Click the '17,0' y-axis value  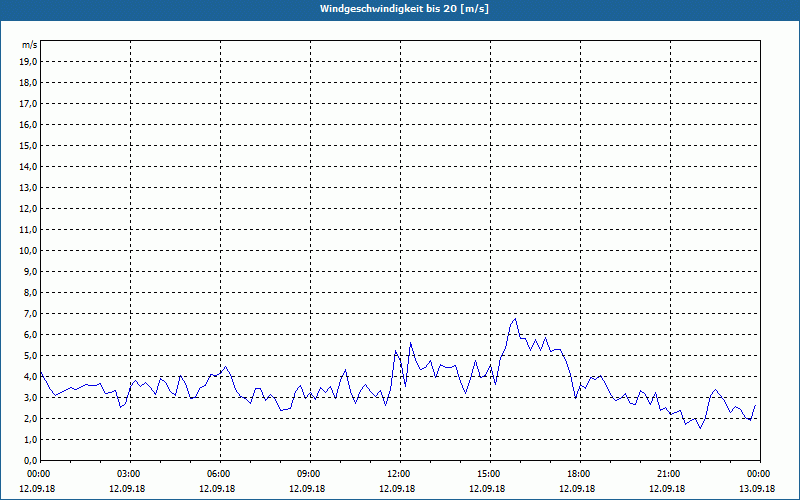(29, 104)
